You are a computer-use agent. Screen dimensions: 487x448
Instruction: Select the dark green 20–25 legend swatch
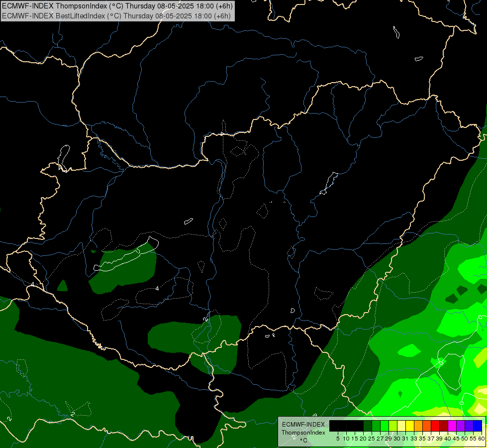tap(368, 426)
